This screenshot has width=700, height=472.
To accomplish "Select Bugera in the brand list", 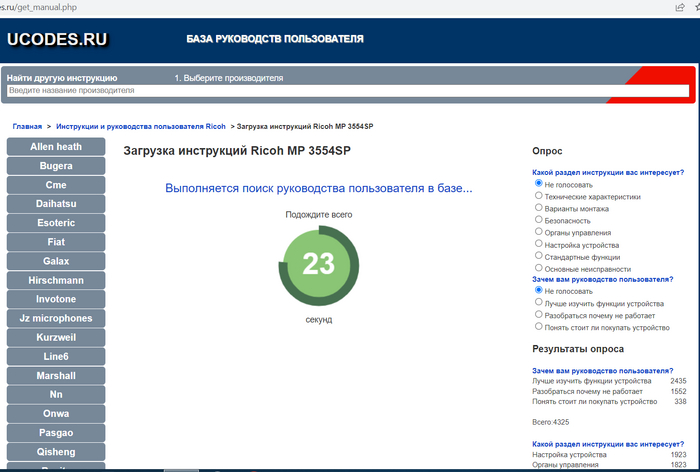I will point(56,166).
